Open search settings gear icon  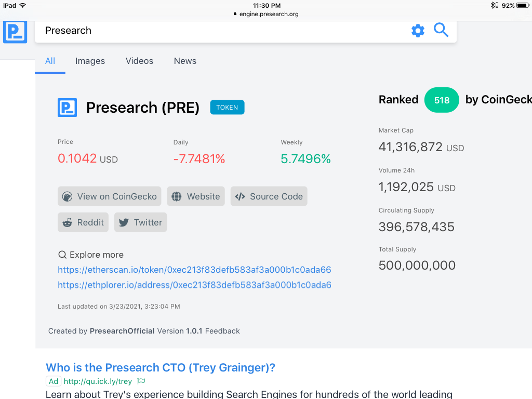tap(418, 31)
